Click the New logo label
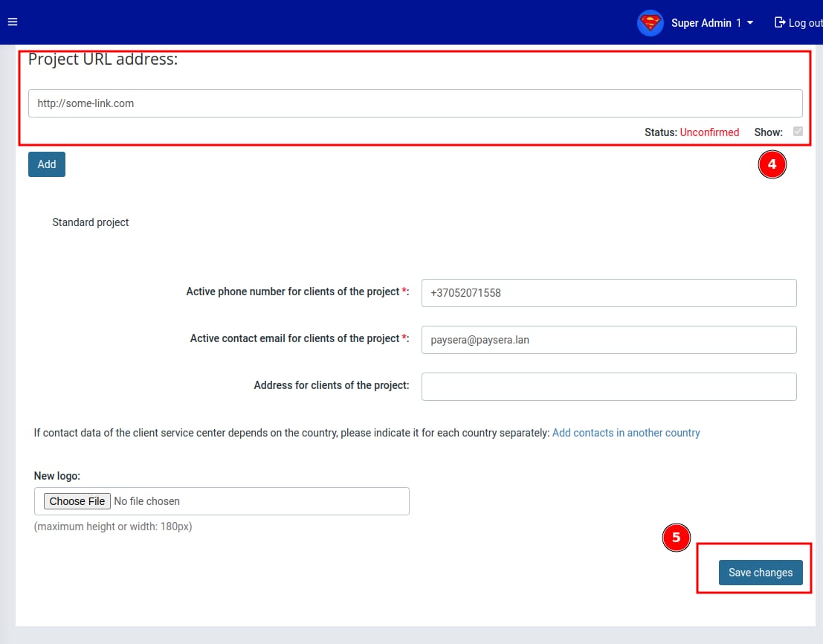This screenshot has width=823, height=644. coord(57,476)
